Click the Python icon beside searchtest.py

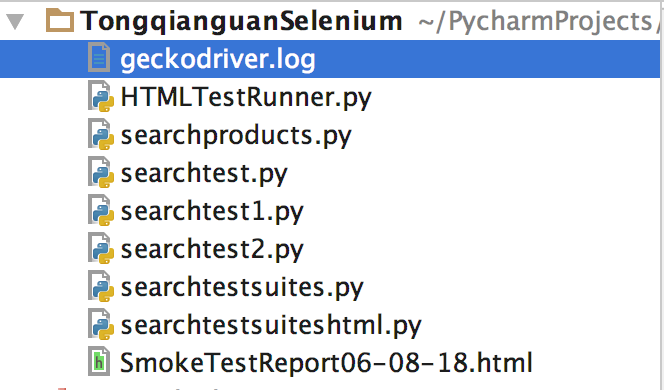click(100, 172)
